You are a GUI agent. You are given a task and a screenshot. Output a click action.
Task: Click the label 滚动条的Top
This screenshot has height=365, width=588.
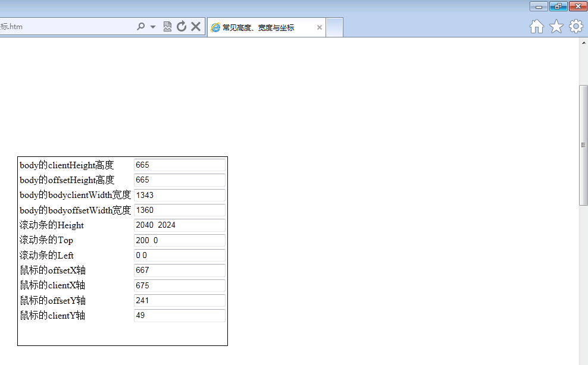pos(46,240)
